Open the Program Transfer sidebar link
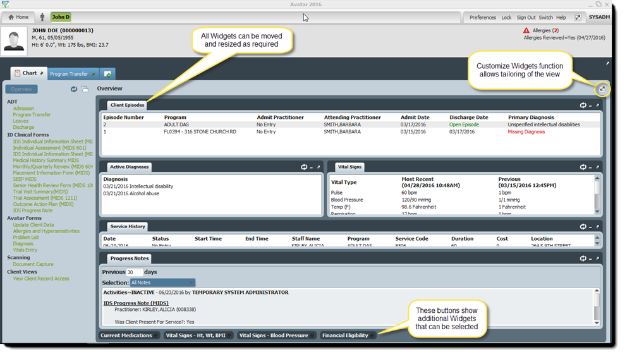The width and height of the screenshot is (632, 364). point(32,115)
